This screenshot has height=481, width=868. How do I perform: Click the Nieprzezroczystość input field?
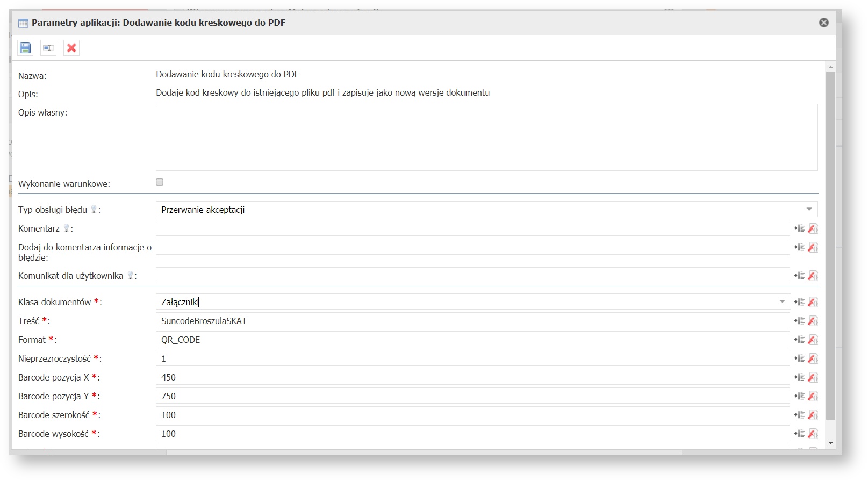tap(472, 358)
